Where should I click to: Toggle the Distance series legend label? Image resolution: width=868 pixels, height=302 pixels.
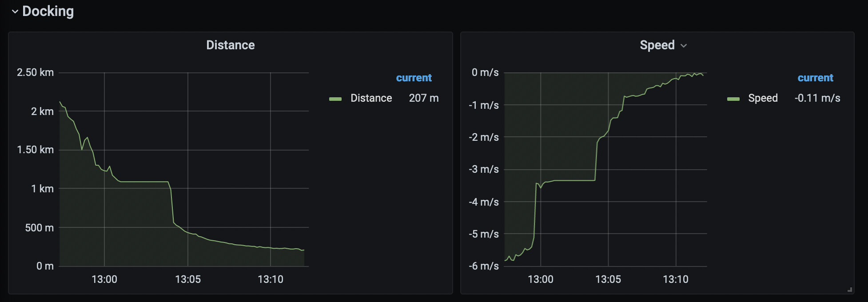[371, 98]
